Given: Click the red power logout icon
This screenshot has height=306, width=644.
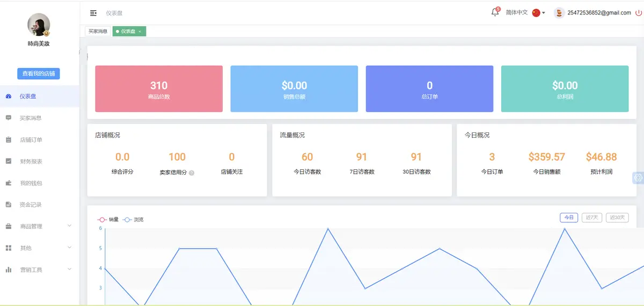Looking at the screenshot, I should pyautogui.click(x=638, y=13).
